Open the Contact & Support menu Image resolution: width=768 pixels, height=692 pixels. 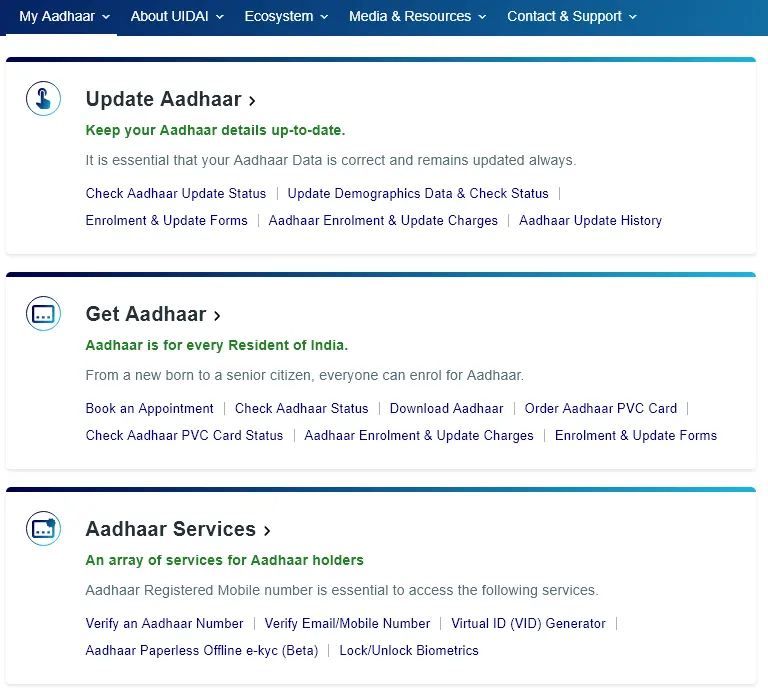[572, 16]
